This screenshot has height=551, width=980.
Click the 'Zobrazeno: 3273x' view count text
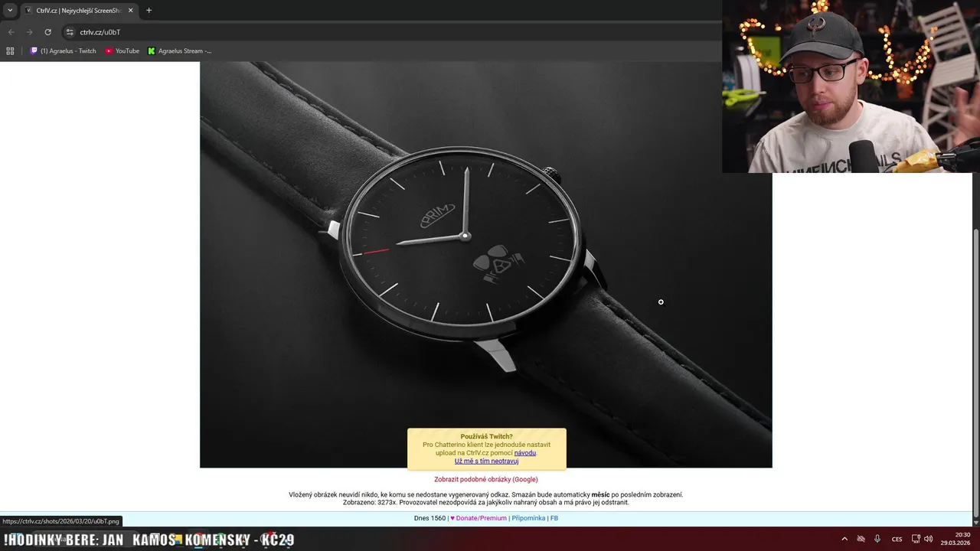click(370, 503)
